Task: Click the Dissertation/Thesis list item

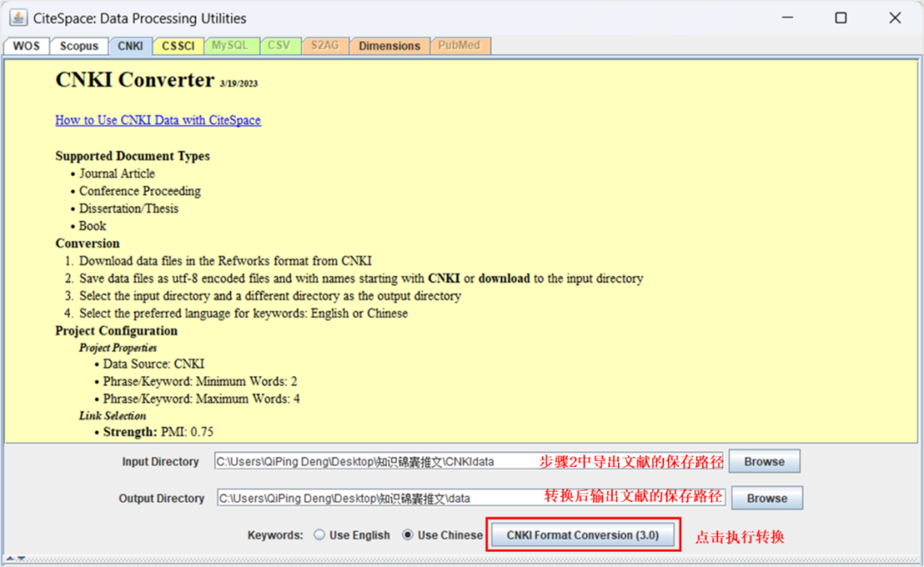Action: coord(128,209)
